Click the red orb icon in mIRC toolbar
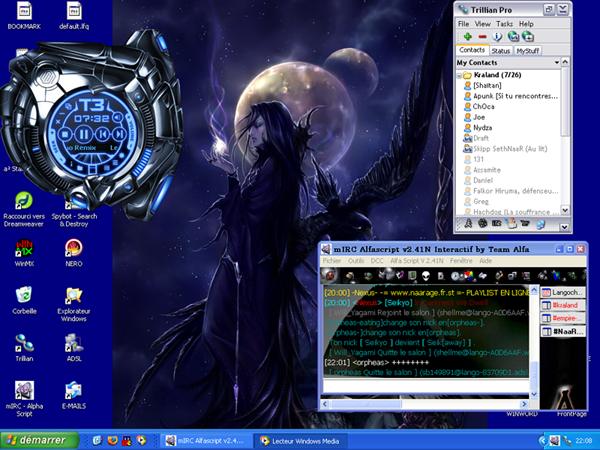Viewport: 600px width, 450px height. click(329, 275)
